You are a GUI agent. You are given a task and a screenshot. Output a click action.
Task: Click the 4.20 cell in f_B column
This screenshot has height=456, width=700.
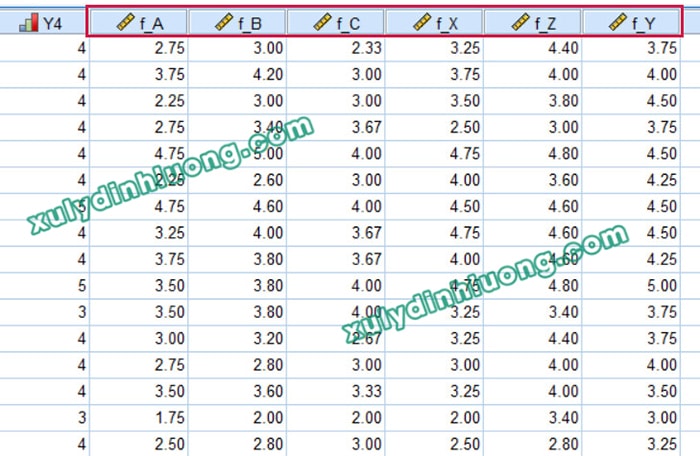[265, 73]
